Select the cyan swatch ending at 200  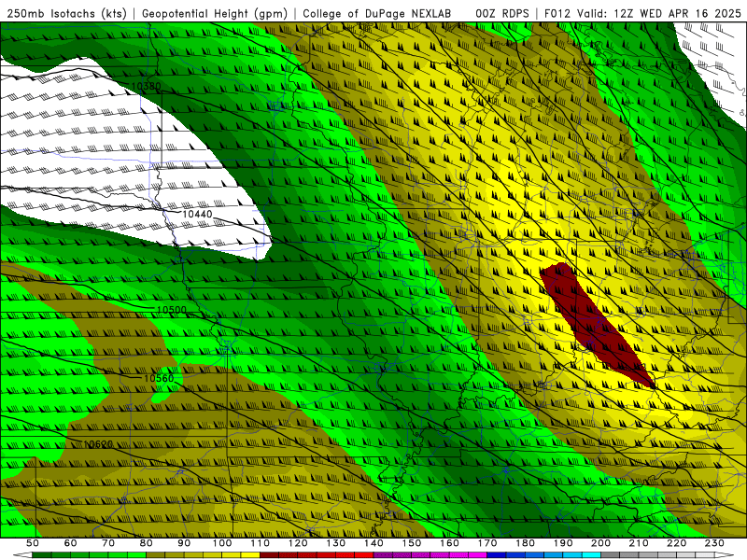pos(591,554)
